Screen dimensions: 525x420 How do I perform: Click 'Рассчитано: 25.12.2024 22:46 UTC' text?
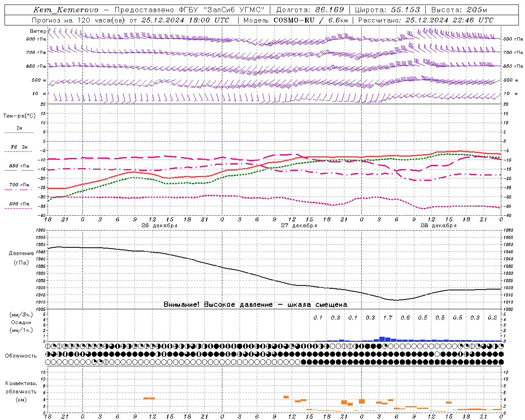coord(426,20)
